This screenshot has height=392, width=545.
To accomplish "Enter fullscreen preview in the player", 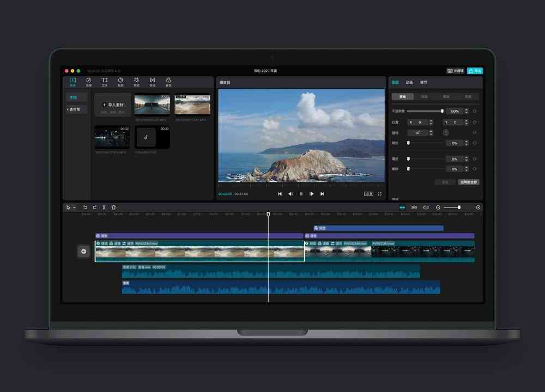I will pos(379,194).
